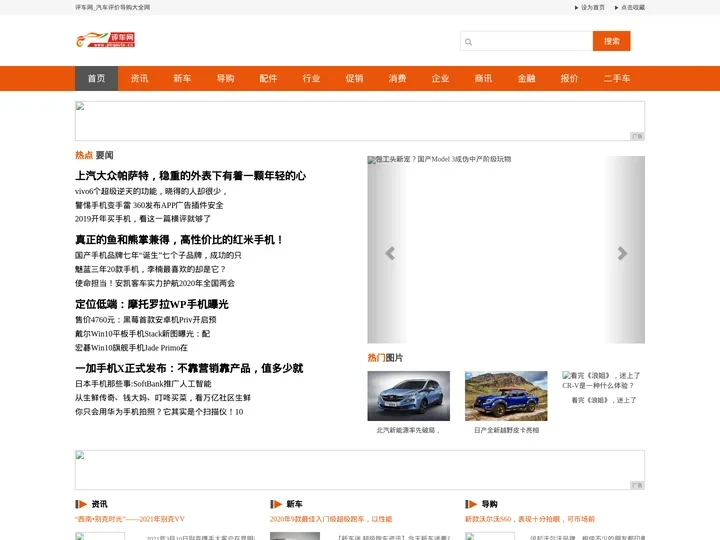Open article 国产手机品牌七年诞生七个子品牌
720x540 pixels.
coord(158,255)
